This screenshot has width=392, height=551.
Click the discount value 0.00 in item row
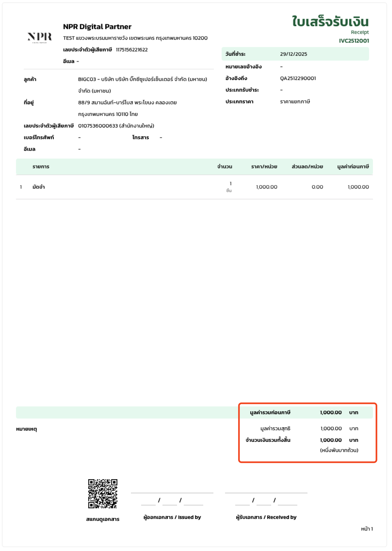[317, 187]
